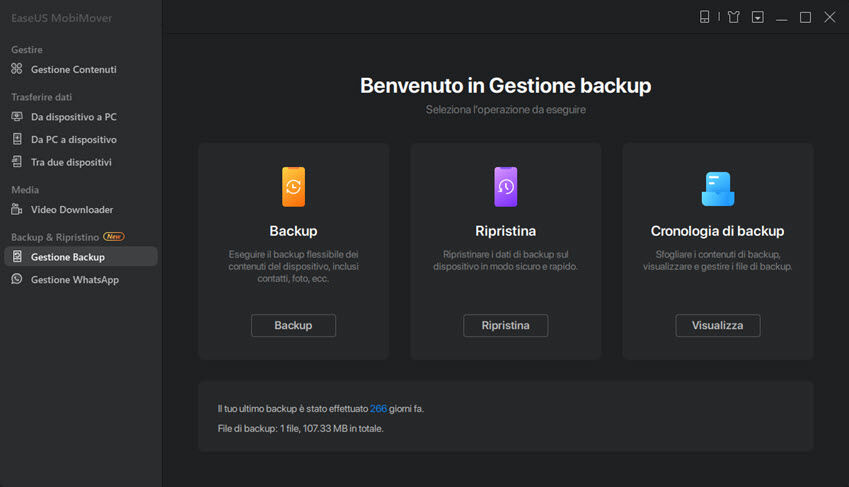Click the Visualizza button
Image resolution: width=849 pixels, height=487 pixels.
tap(717, 325)
